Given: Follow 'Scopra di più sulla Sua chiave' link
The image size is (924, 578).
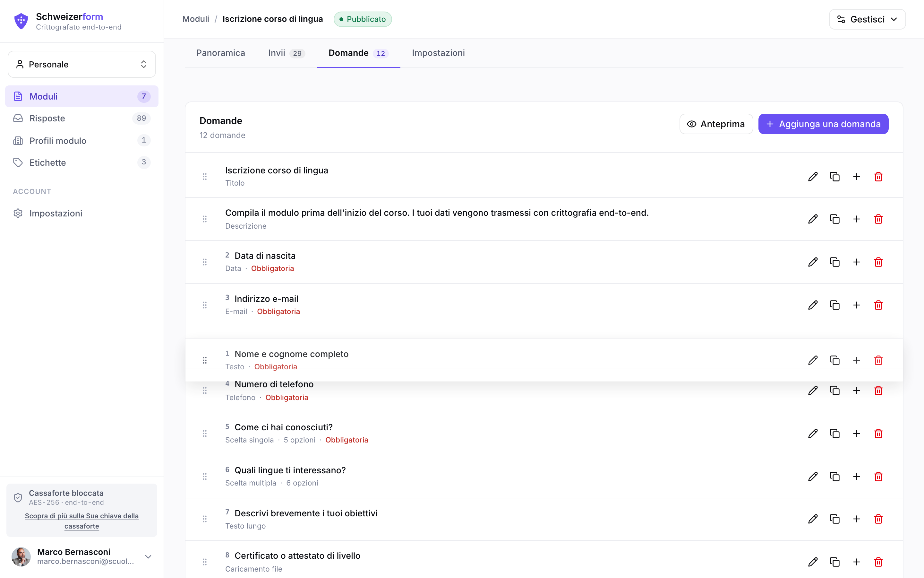Looking at the screenshot, I should pyautogui.click(x=82, y=521).
